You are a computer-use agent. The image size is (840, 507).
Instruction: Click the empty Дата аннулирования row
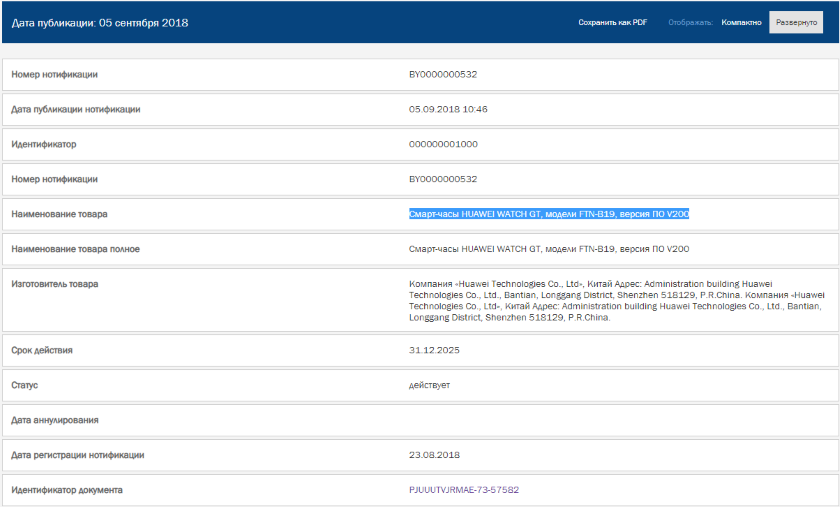point(421,420)
